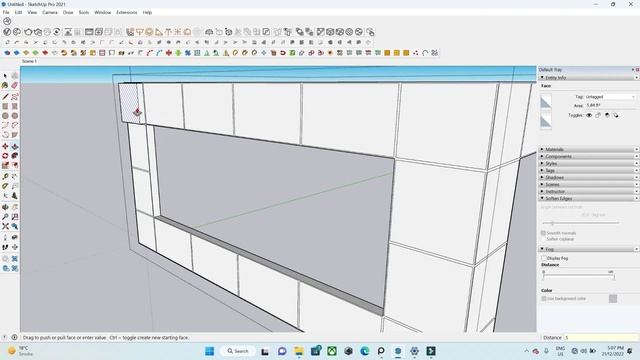Open the Tag dropdown showing Untagged
640x360 pixels.
coord(610,97)
